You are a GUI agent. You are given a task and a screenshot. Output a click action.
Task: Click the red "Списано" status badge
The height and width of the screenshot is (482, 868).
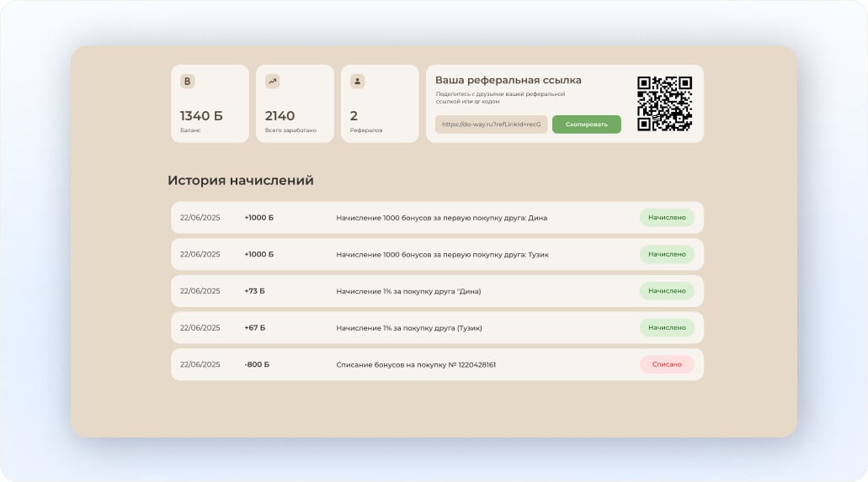(667, 364)
